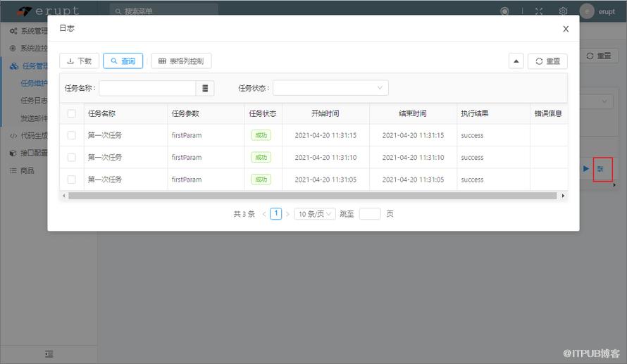
Task: Click the list icon beside 任务名称 field
Action: click(x=205, y=88)
